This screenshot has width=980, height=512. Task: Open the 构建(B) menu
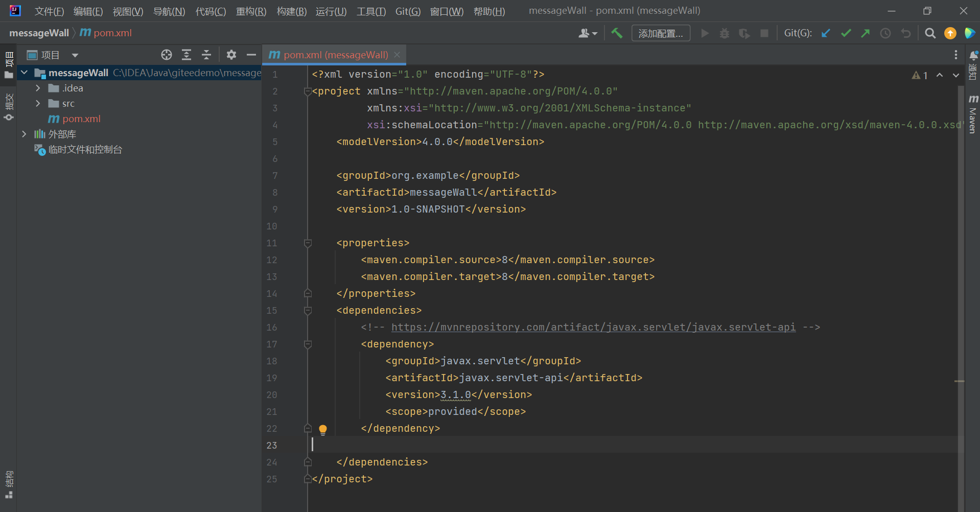[x=292, y=11]
